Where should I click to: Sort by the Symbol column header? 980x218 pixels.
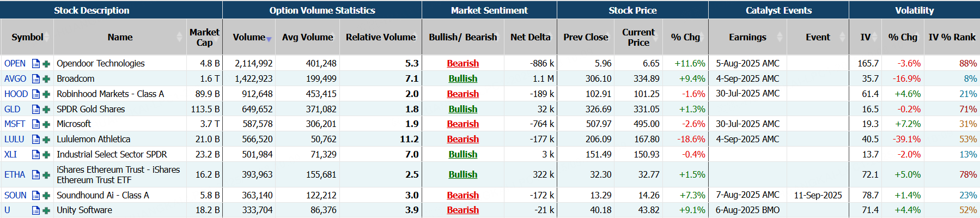(x=27, y=37)
